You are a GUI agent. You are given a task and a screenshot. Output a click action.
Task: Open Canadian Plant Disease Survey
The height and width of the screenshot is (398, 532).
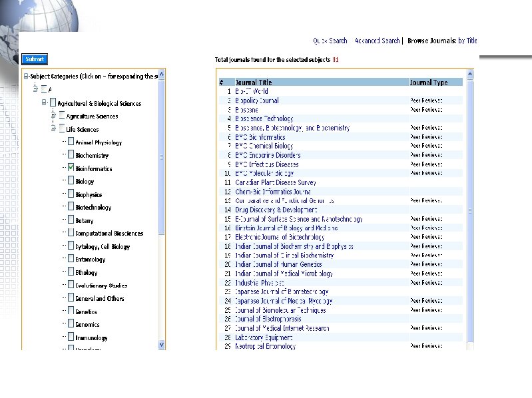(276, 182)
